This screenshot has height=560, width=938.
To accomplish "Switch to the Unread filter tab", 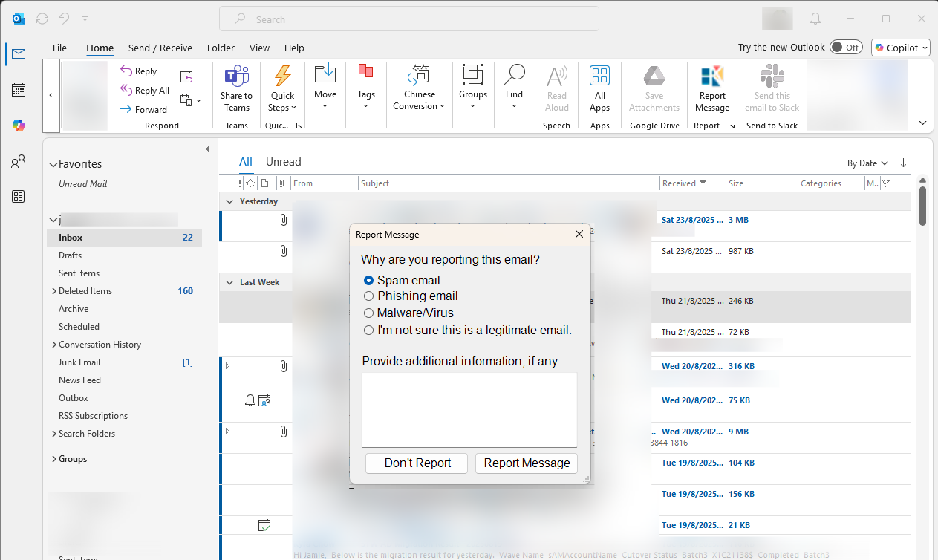I will (x=283, y=162).
